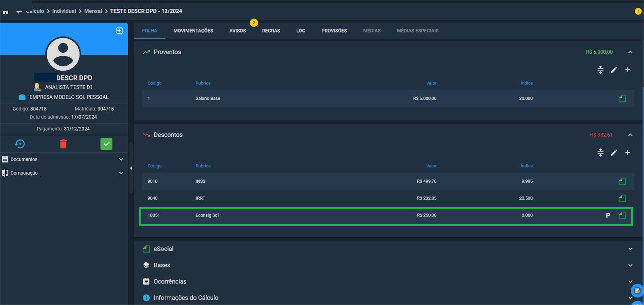Click the R$ 499,76 INSS value
Image resolution: width=644 pixels, height=305 pixels.
coord(427,181)
